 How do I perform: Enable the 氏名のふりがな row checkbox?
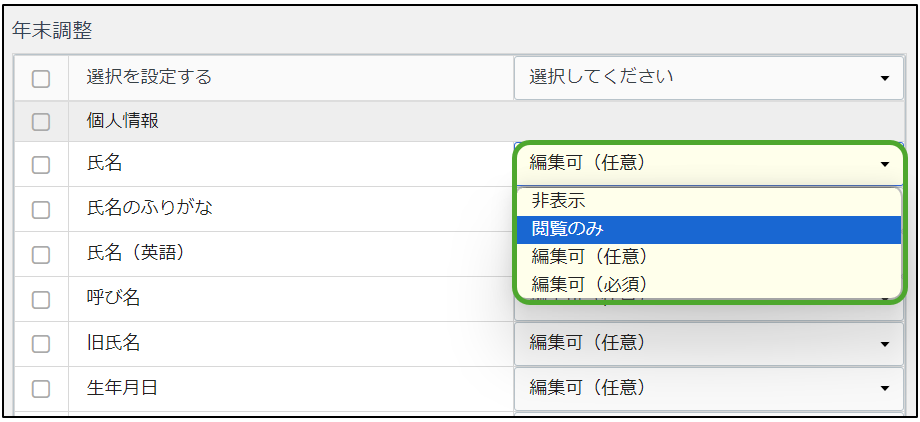pyautogui.click(x=40, y=210)
